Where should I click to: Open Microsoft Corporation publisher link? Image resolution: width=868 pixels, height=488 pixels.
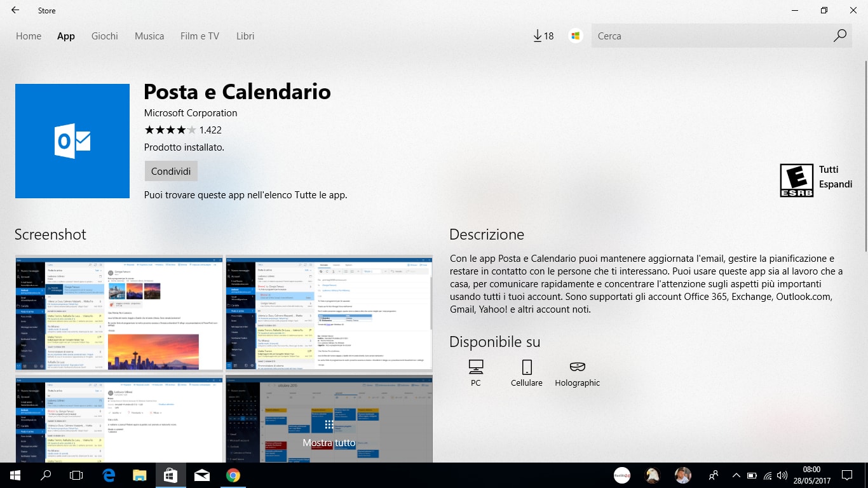(x=191, y=112)
